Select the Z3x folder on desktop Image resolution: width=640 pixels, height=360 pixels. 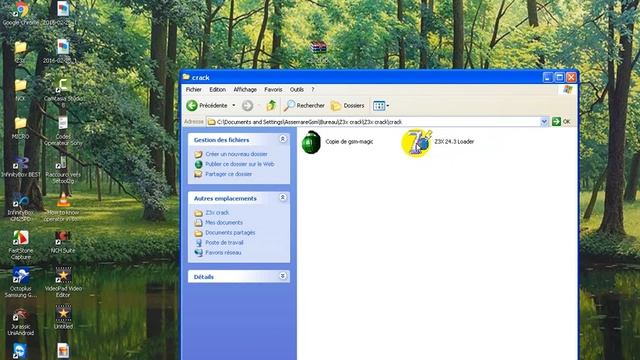point(20,51)
